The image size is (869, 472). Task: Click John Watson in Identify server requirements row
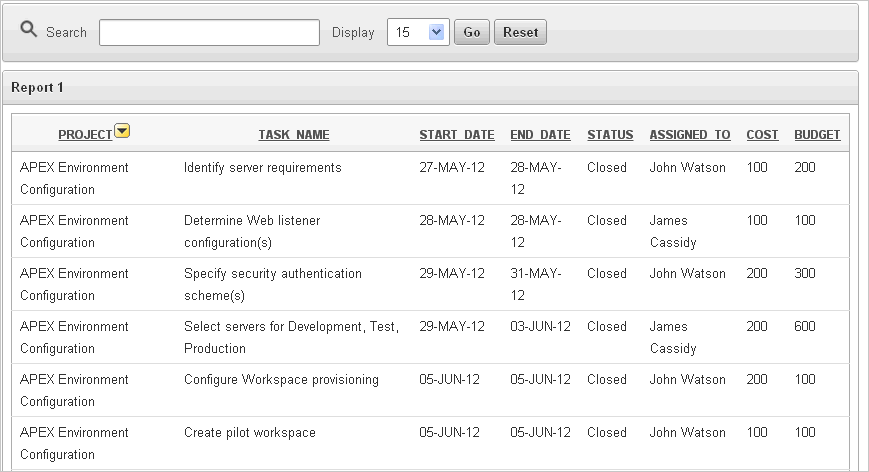click(687, 167)
